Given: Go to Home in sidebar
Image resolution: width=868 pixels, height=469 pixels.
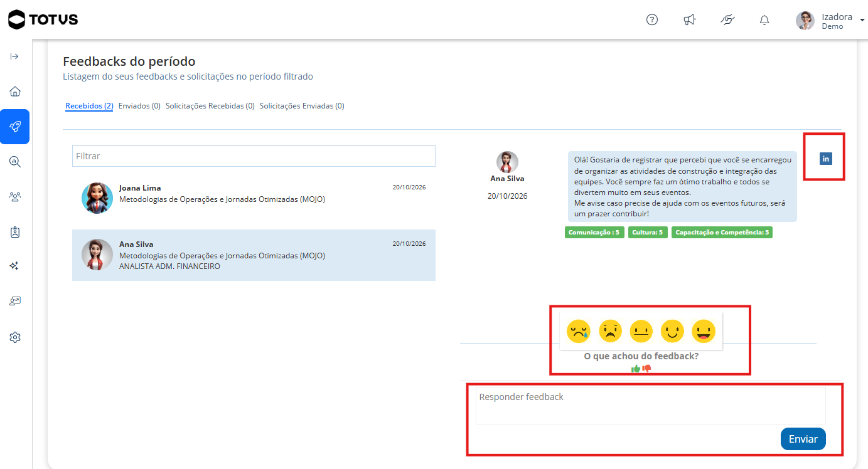Looking at the screenshot, I should 15,92.
